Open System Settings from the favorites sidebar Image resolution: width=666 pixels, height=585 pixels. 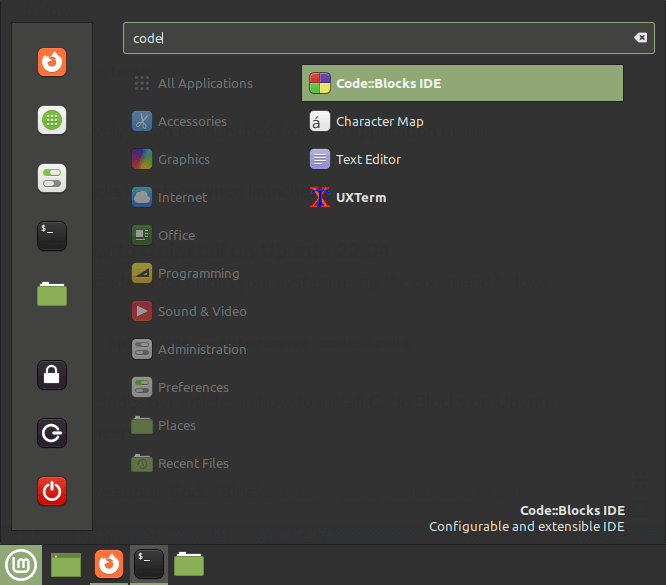52,178
